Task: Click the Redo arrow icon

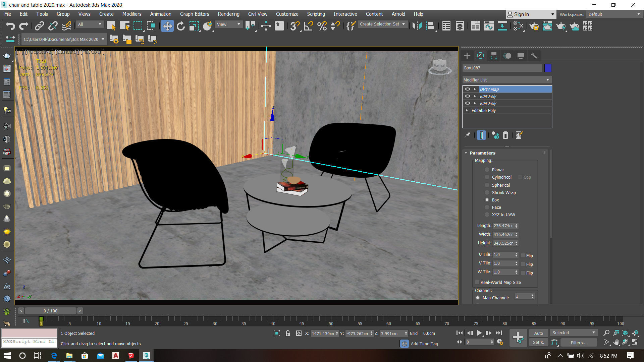Action: (x=23, y=26)
